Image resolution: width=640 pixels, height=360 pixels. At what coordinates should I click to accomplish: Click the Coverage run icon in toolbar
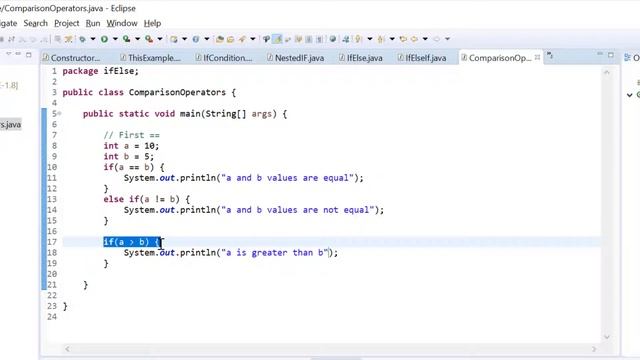pos(127,39)
